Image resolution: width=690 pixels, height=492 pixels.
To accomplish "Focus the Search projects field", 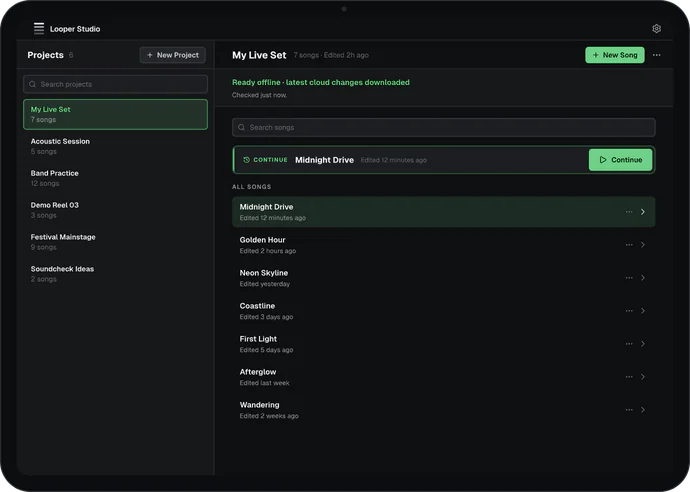I will click(x=115, y=84).
